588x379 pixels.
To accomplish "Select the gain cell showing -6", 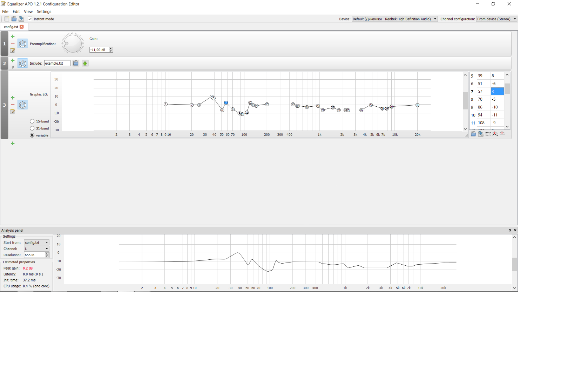I will pos(497,84).
